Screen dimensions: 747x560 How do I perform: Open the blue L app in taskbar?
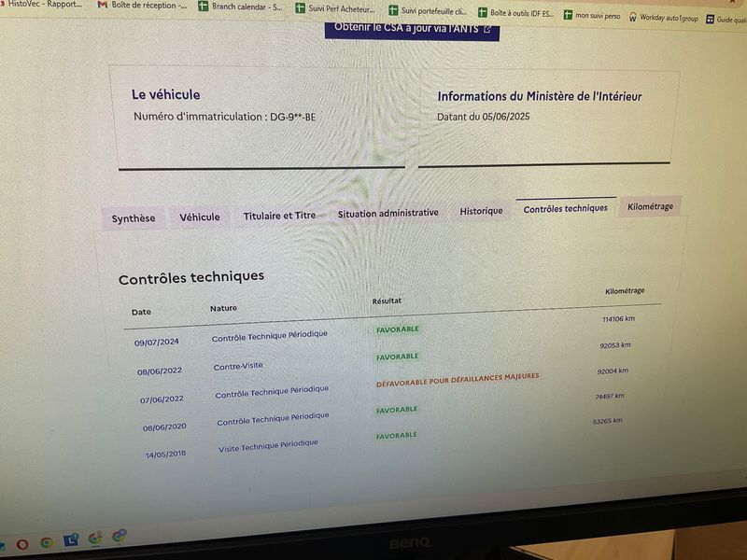click(71, 540)
